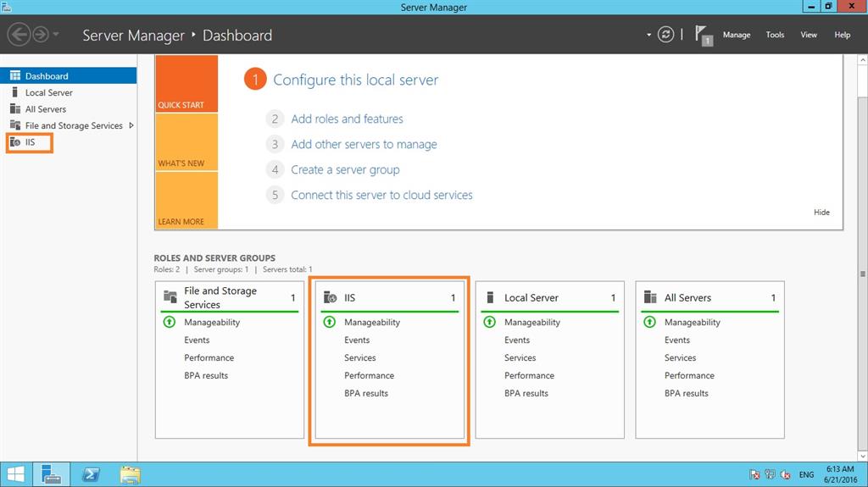This screenshot has height=487, width=868.
Task: Click the refresh icon in the header
Action: 666,35
